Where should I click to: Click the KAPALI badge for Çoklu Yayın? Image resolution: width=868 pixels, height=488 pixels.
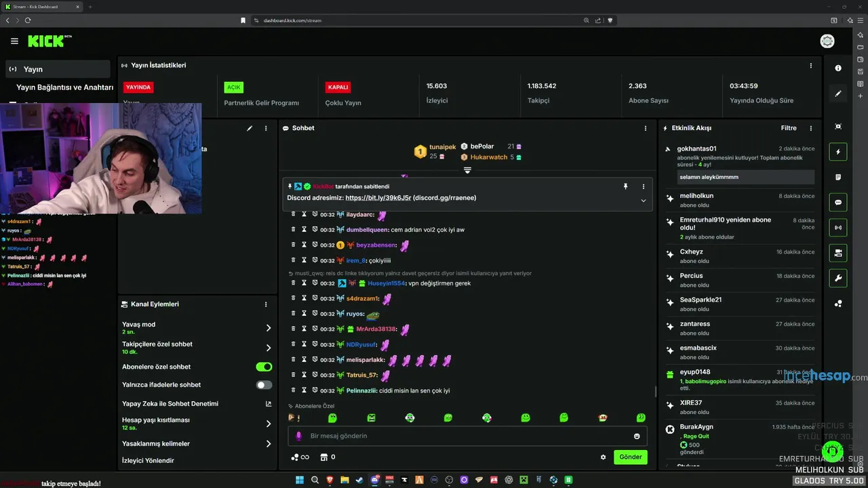point(338,87)
